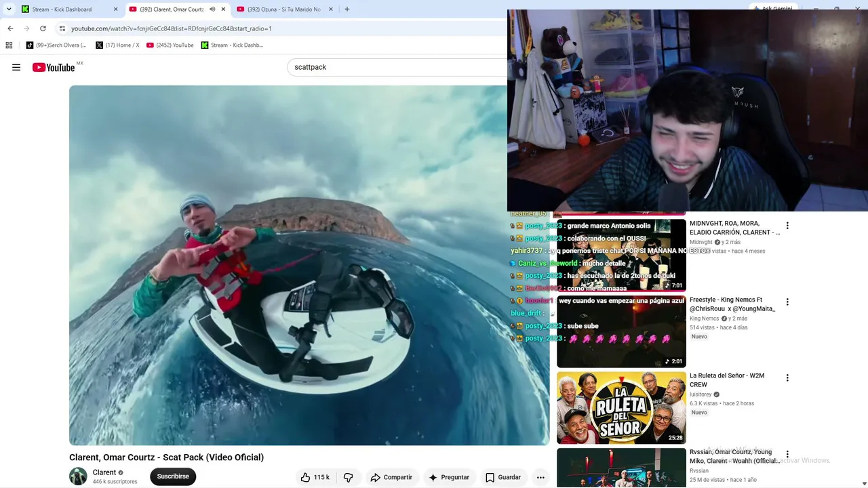
Task: Open options menu for Rvssian Woahh video
Action: click(x=787, y=455)
